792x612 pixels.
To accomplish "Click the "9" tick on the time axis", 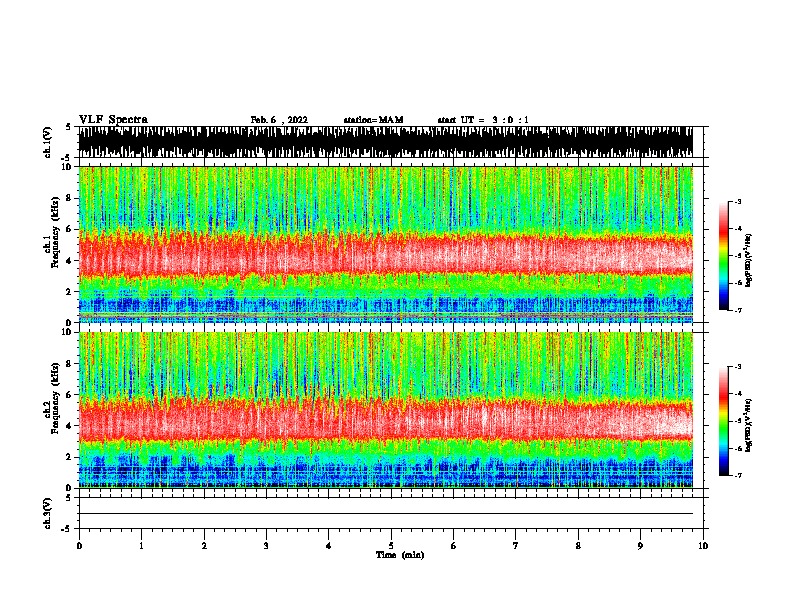I will pyautogui.click(x=640, y=546).
